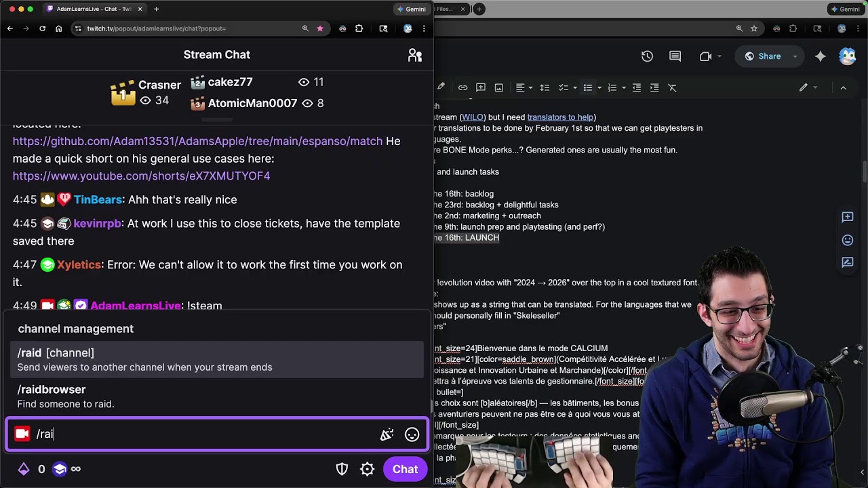Click the highlight color pen in Docs
868x488 pixels.
441,87
